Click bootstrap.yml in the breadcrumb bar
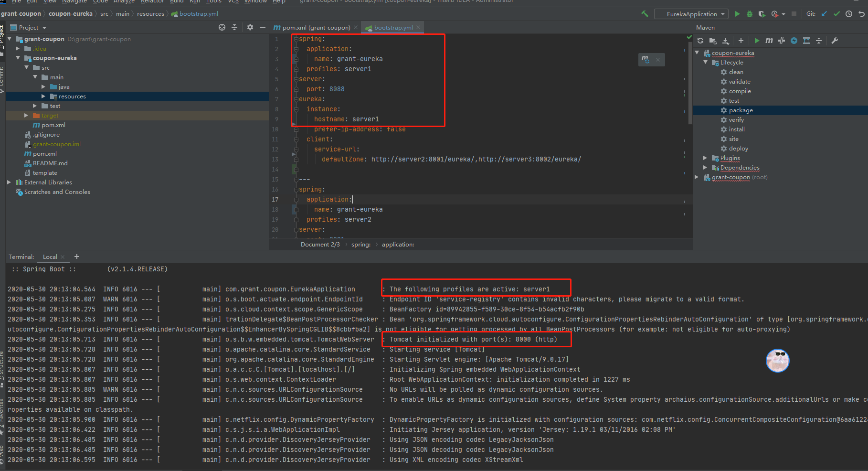This screenshot has height=471, width=868. tap(199, 13)
